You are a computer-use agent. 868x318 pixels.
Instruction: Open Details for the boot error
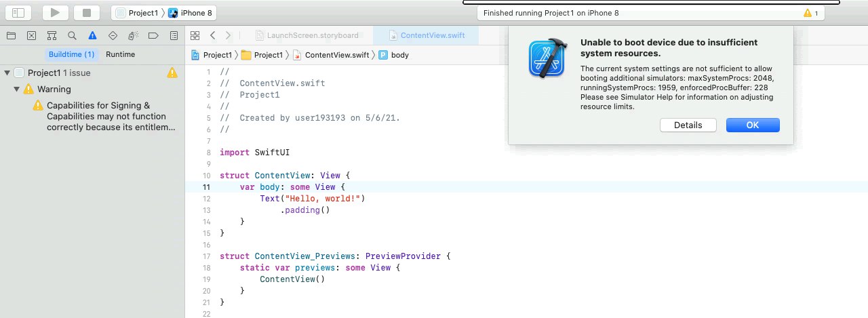(x=688, y=125)
